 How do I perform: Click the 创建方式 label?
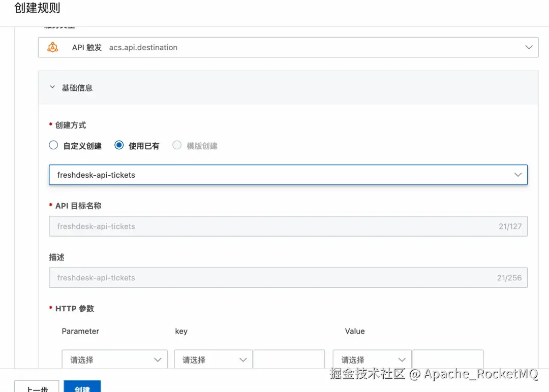70,125
